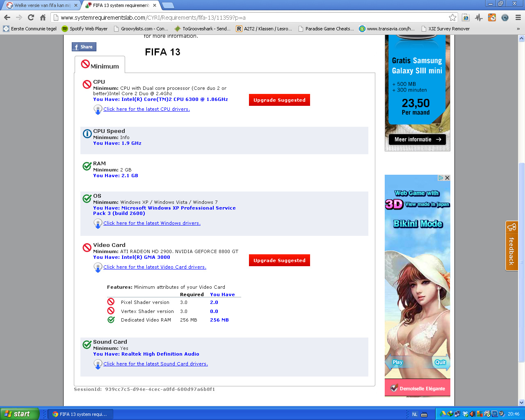Image resolution: width=525 pixels, height=420 pixels.
Task: Open the latest Sound Card drivers link
Action: click(155, 364)
